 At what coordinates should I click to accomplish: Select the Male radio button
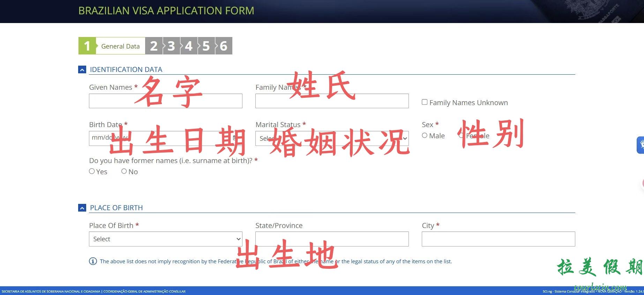(425, 135)
